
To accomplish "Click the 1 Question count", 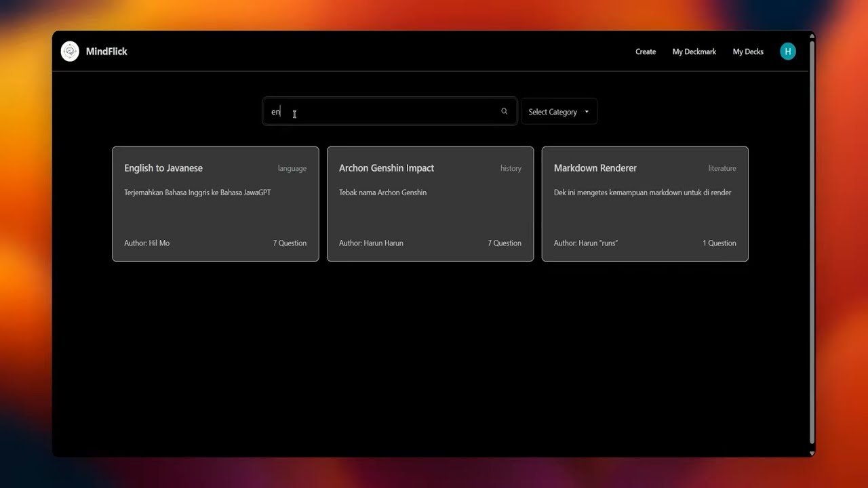I will coord(719,243).
